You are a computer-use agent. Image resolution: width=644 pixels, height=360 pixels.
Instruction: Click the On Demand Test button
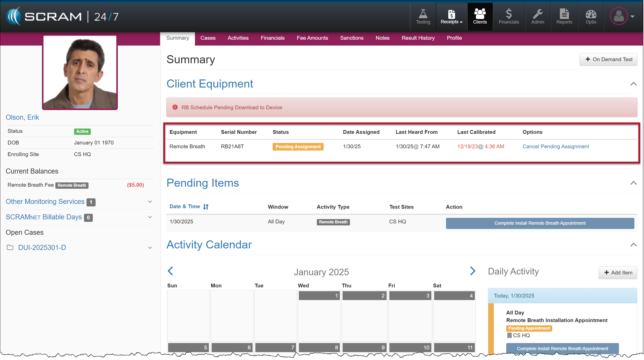(608, 59)
